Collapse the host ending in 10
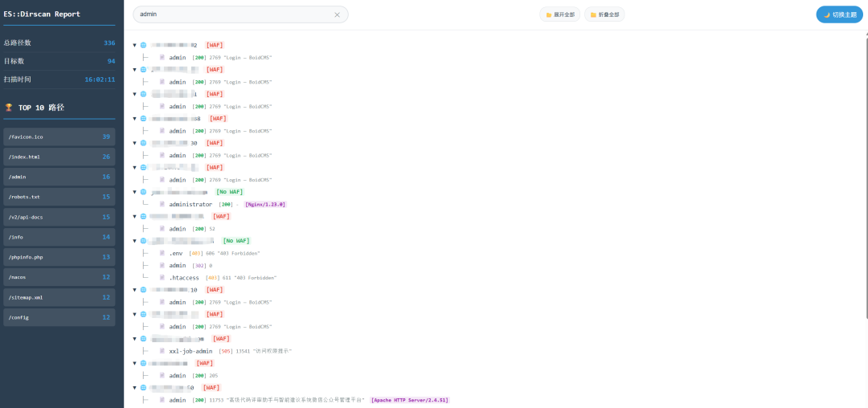The width and height of the screenshot is (868, 408). coord(134,290)
